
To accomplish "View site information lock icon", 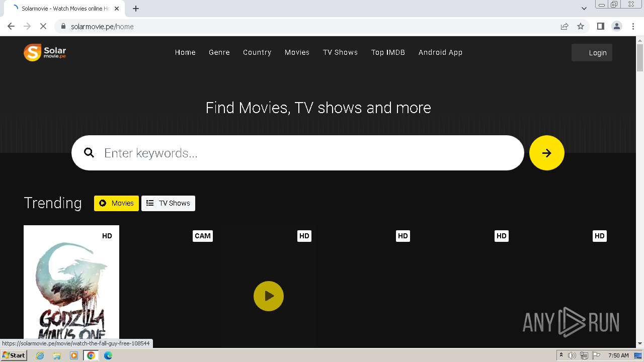I will tap(63, 26).
